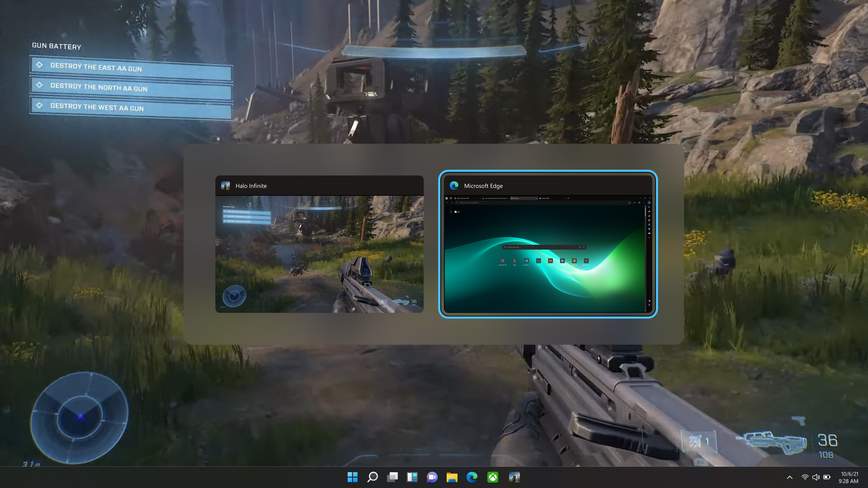Click Halo Infinite taskbar icon
Viewport: 868px width, 488px height.
[514, 477]
